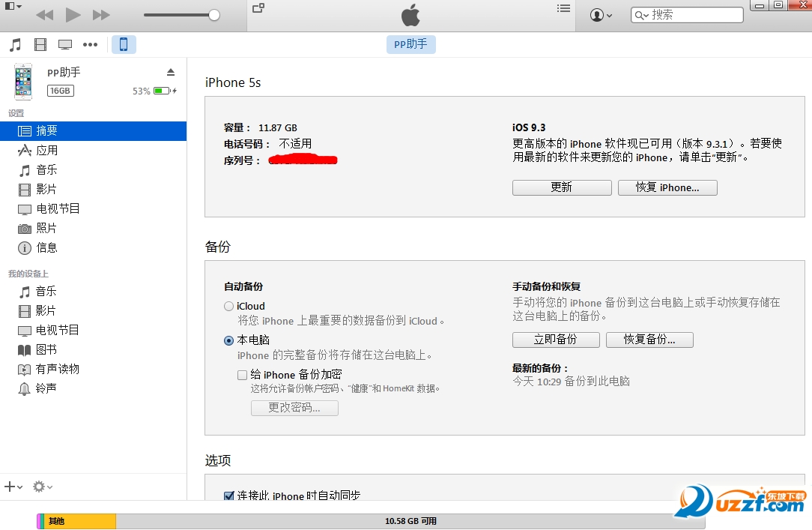The width and height of the screenshot is (812, 530).
Task: Eject the PP助手 device
Action: pos(170,72)
